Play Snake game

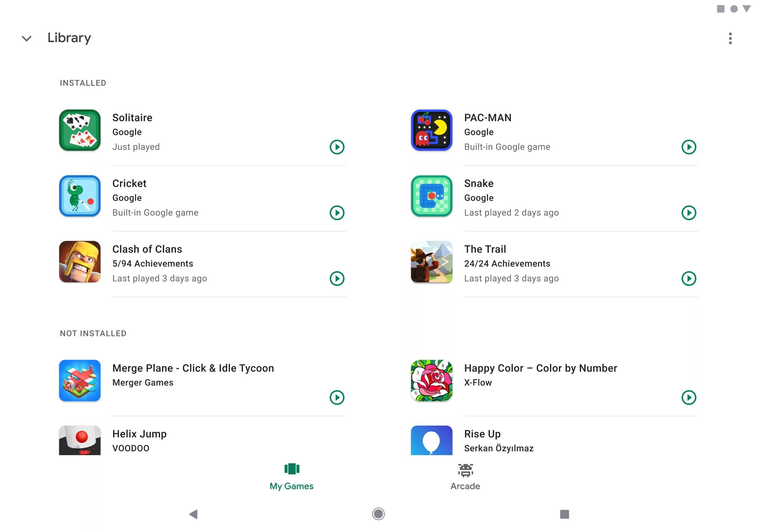pyautogui.click(x=689, y=213)
